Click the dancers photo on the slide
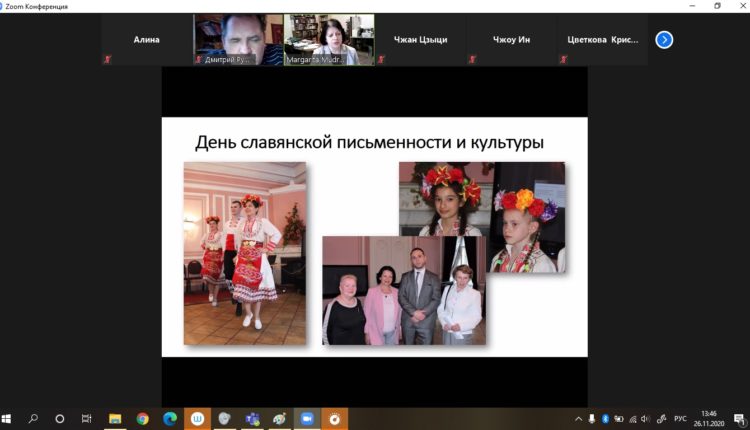Screen dimensions: 750x430 pos(245,254)
